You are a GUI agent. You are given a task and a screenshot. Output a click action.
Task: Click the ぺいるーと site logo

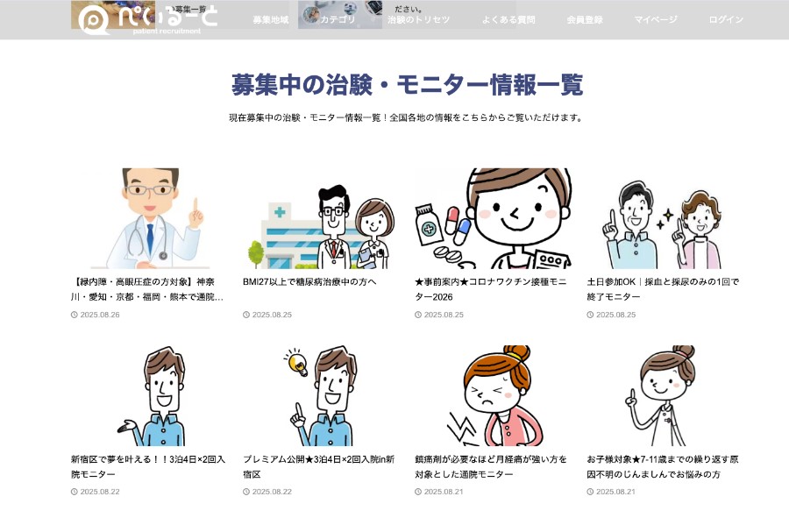147,19
